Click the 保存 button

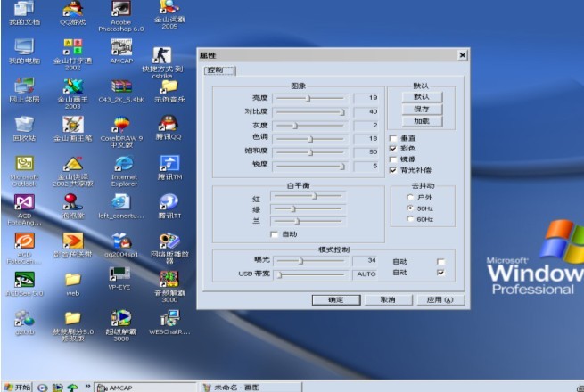pos(422,109)
